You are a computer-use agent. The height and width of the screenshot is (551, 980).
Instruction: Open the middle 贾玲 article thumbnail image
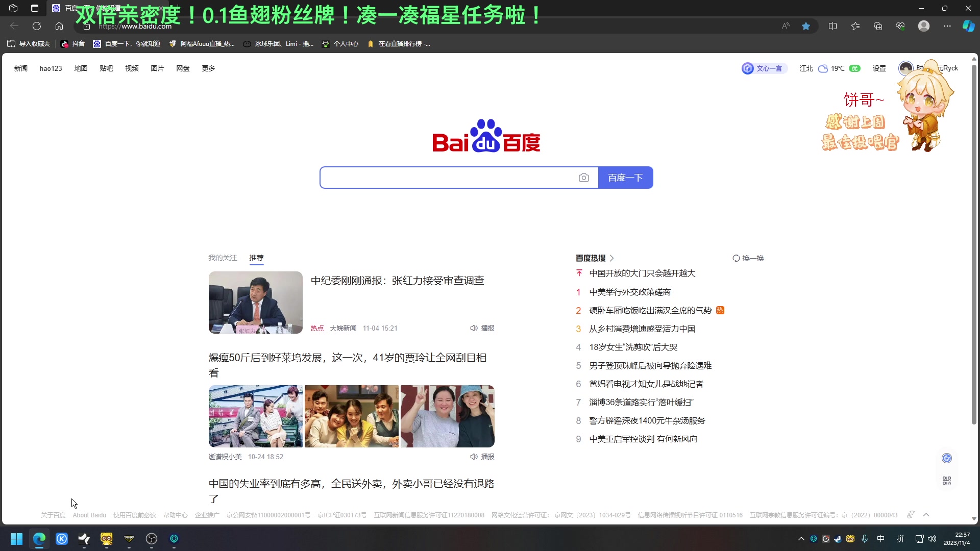point(352,416)
